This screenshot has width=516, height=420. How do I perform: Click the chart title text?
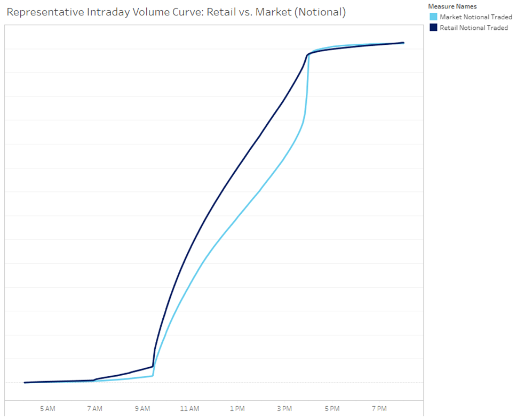point(176,12)
